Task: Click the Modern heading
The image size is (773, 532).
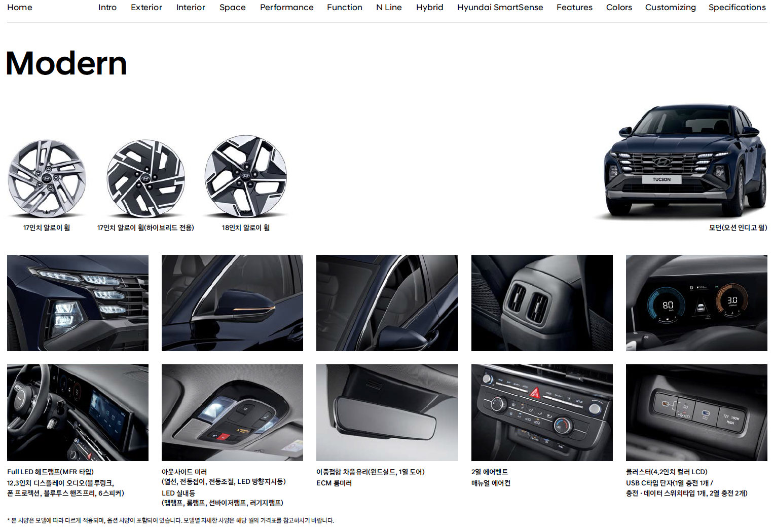Action: (66, 64)
